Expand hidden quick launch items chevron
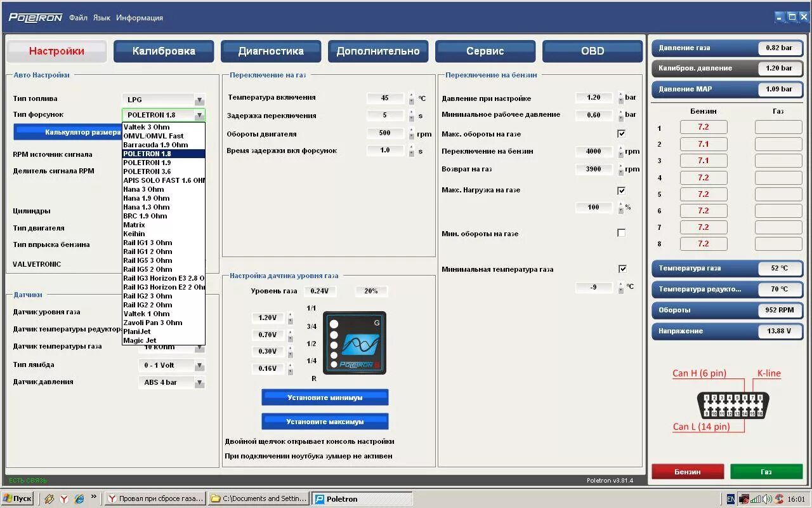Image resolution: width=812 pixels, height=508 pixels. coord(94,497)
